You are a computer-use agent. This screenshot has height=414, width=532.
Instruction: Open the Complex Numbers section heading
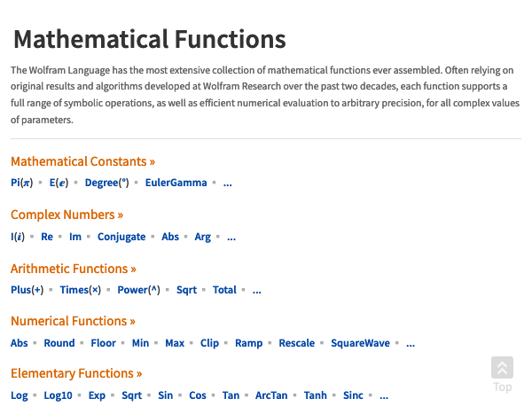(66, 215)
